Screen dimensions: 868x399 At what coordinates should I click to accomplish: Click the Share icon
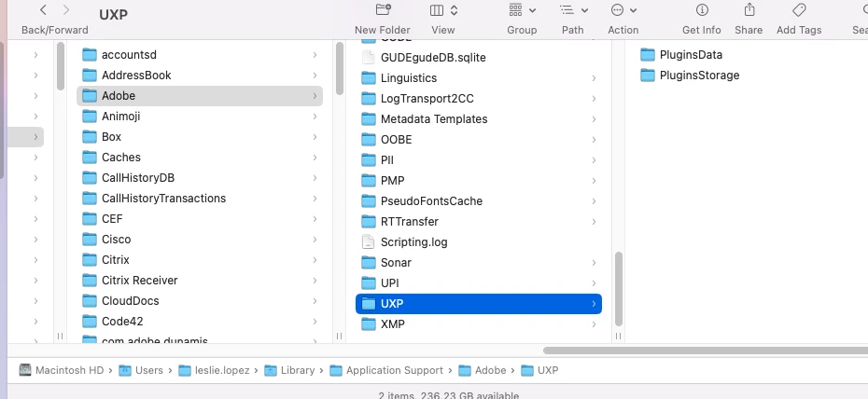coord(749,10)
